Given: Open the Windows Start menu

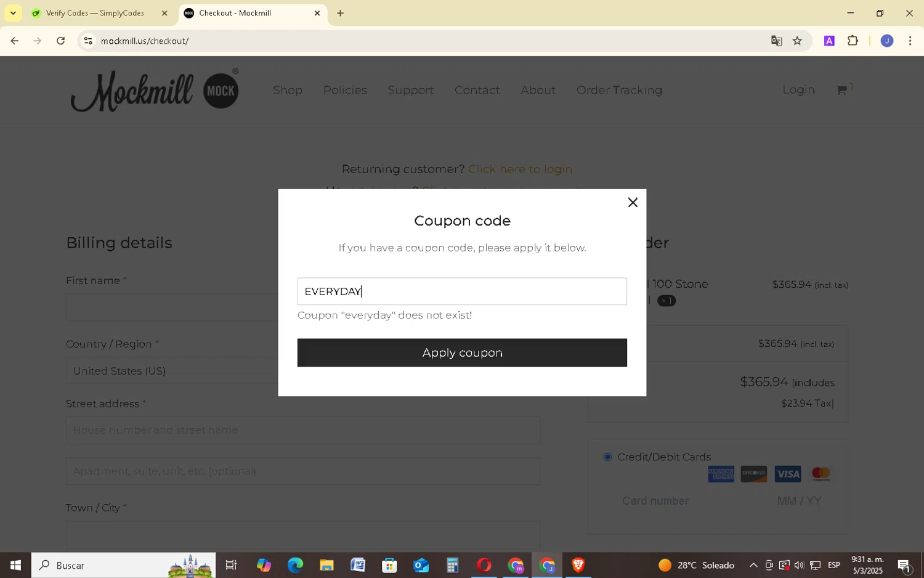Looking at the screenshot, I should click(15, 565).
